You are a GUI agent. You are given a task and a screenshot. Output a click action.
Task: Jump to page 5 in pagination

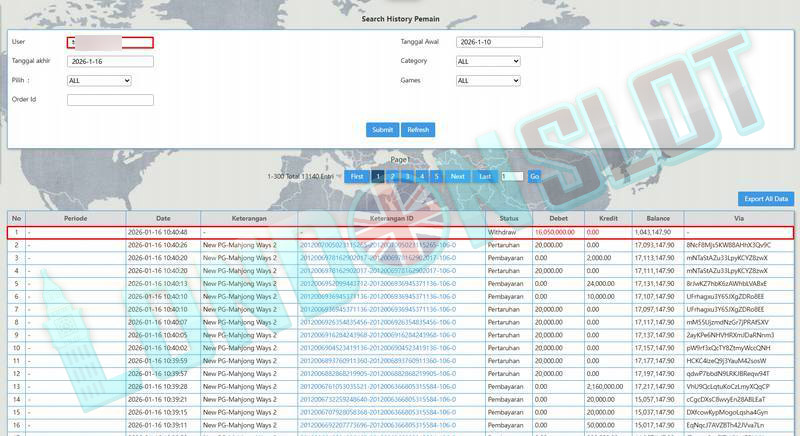click(x=436, y=176)
